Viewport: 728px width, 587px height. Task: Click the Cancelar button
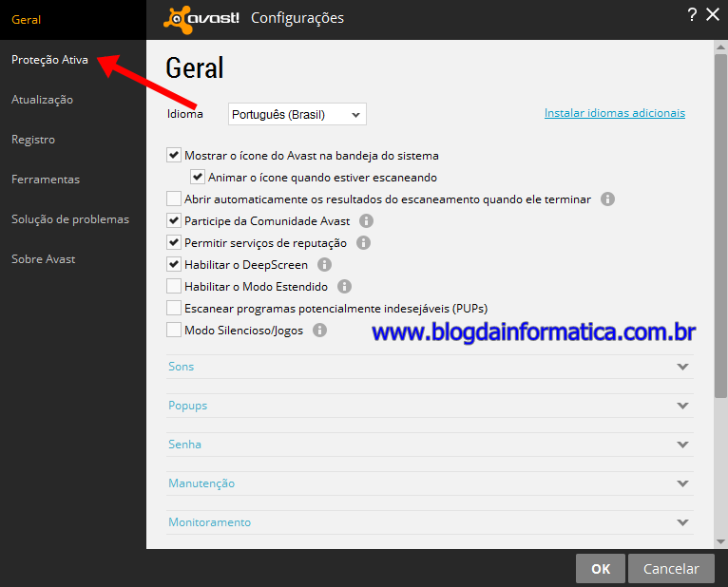coord(671,568)
